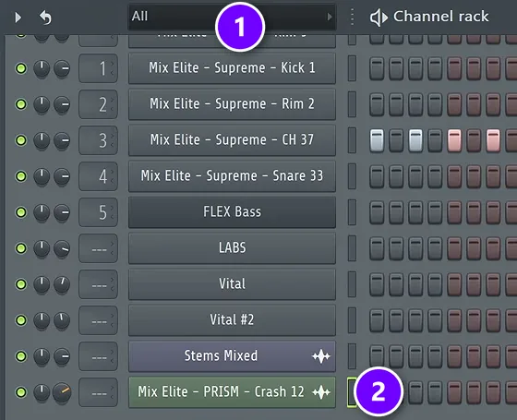Click the mixer track selector for Stems Mixed
Screen dimensions: 517x420
tap(98, 356)
